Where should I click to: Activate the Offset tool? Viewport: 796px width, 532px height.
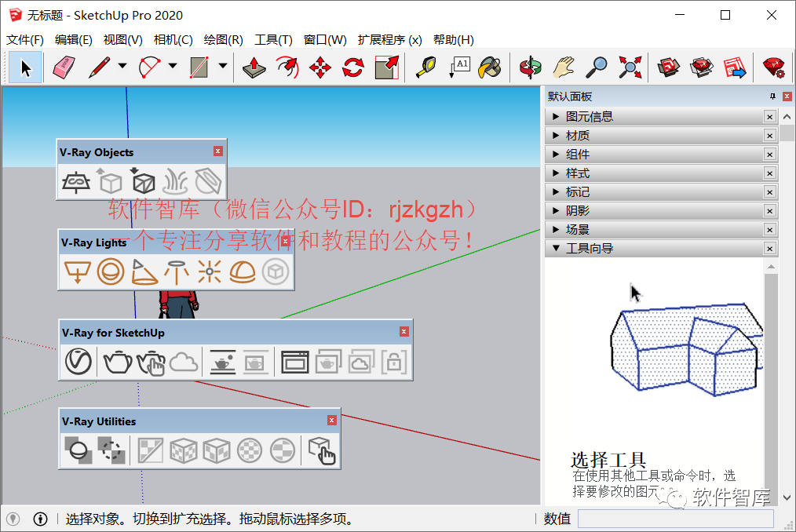point(287,67)
